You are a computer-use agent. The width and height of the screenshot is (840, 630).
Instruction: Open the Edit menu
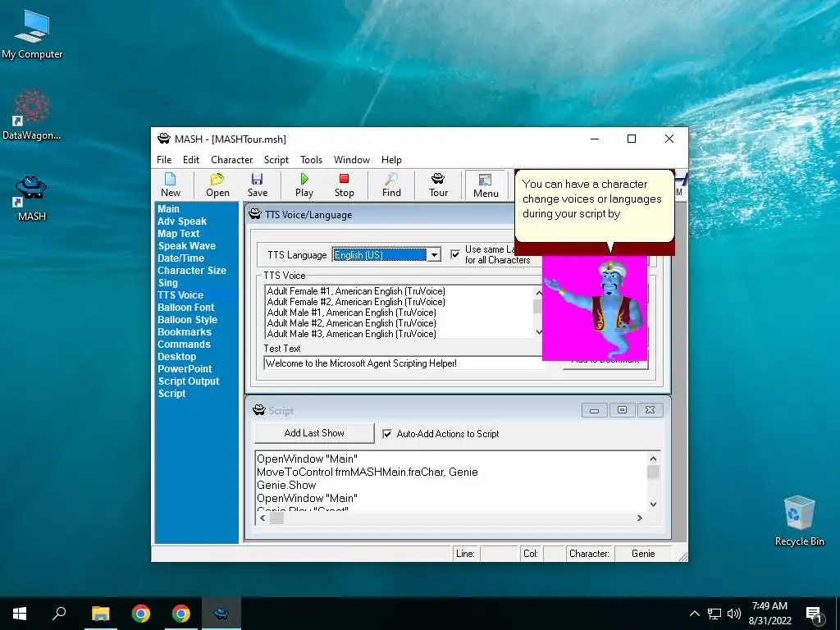click(190, 160)
